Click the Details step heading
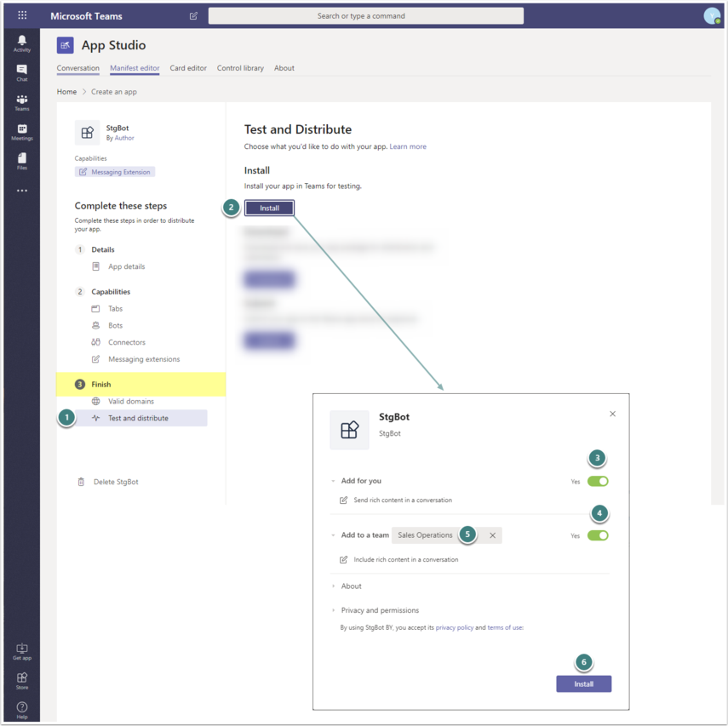The image size is (728, 726). point(103,249)
